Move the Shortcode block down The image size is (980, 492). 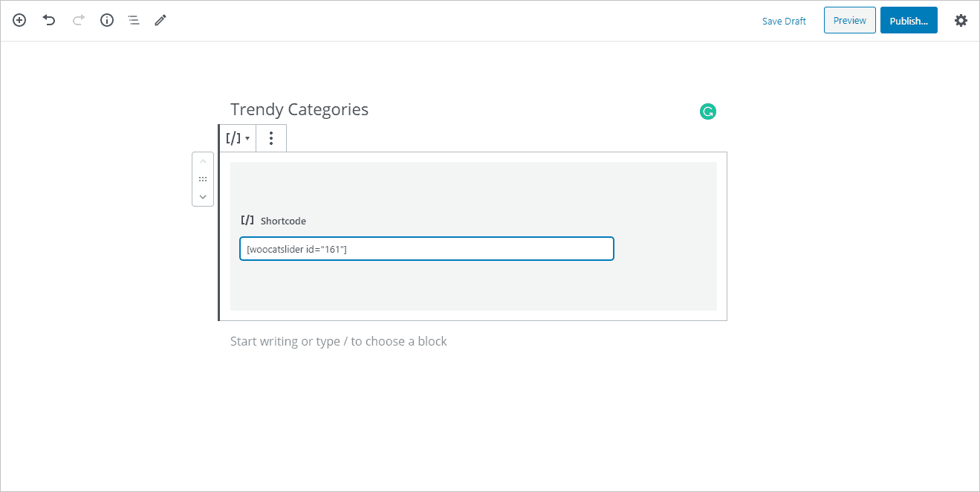point(203,196)
